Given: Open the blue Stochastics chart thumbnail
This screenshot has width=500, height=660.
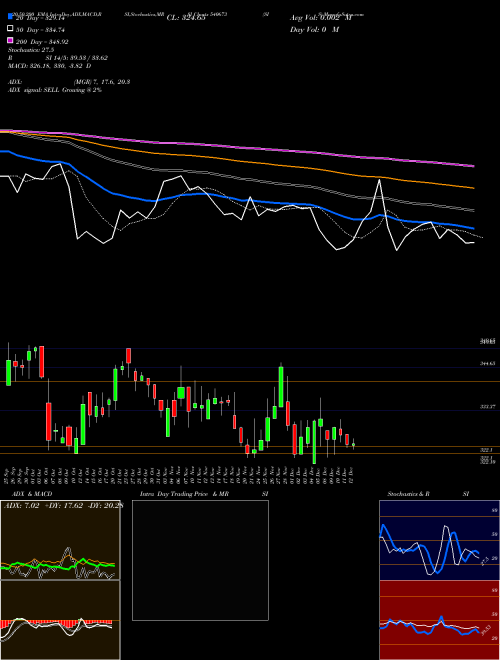Looking at the screenshot, I should pos(439,540).
